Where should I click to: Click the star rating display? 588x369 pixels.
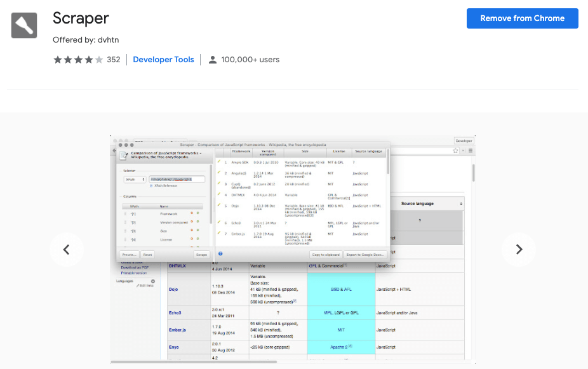(78, 60)
